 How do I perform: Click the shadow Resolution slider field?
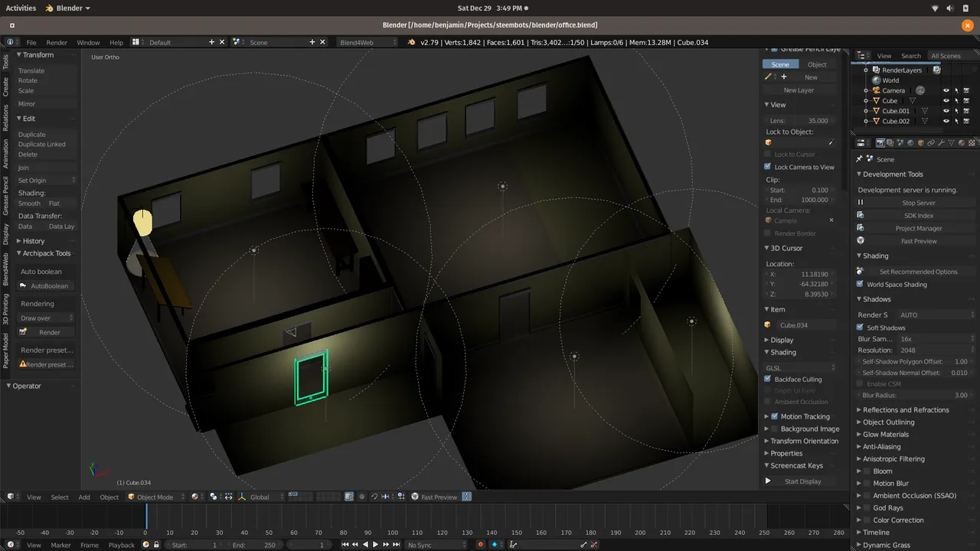click(x=914, y=350)
